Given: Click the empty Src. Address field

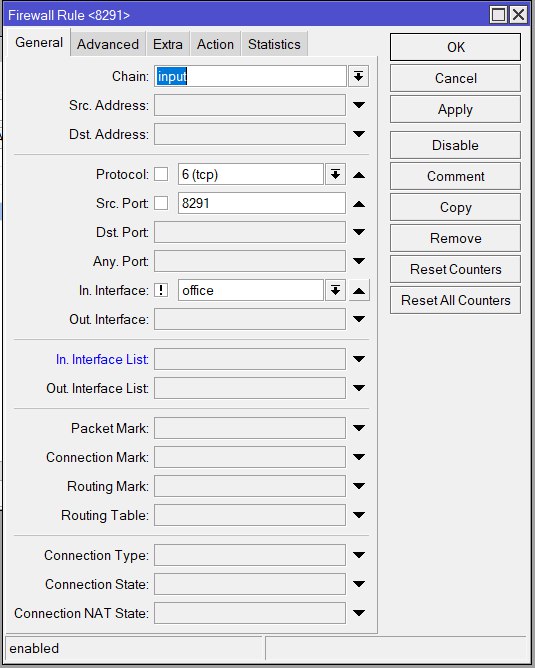Looking at the screenshot, I should click(x=250, y=105).
